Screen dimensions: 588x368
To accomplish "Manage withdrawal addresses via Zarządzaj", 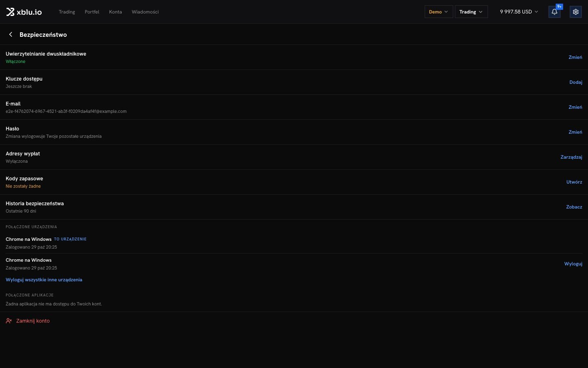I will [x=571, y=157].
